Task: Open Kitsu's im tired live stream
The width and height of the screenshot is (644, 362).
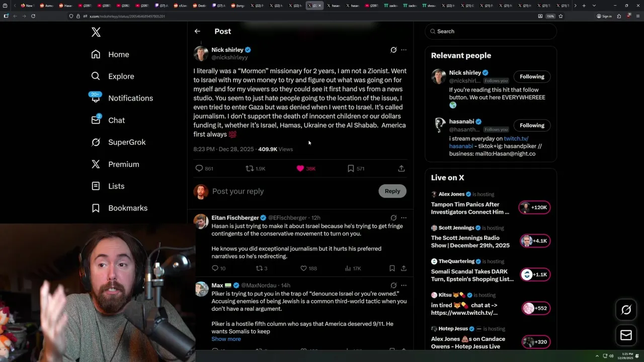Action: click(464, 309)
